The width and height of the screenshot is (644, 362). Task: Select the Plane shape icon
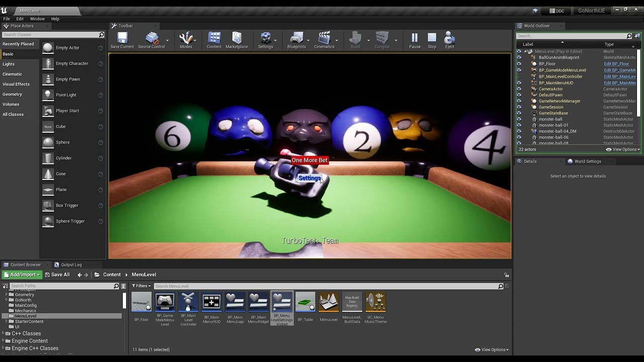click(48, 190)
